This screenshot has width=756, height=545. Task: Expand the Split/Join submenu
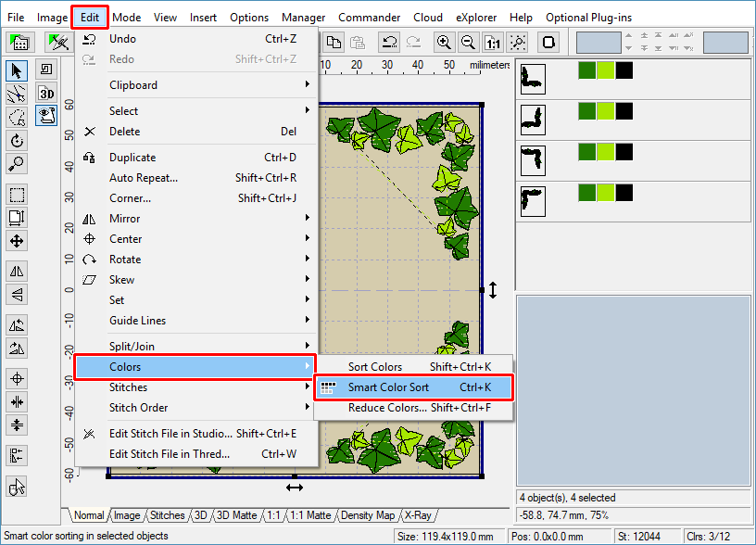tap(196, 347)
